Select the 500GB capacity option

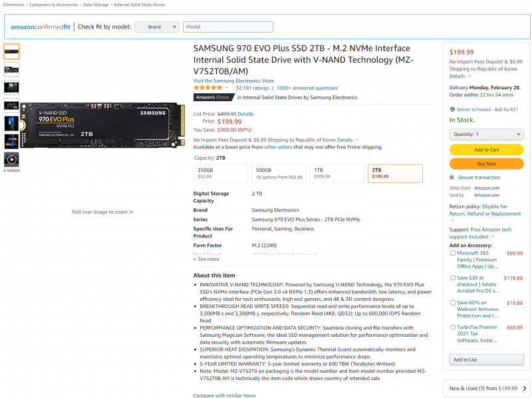coord(279,174)
